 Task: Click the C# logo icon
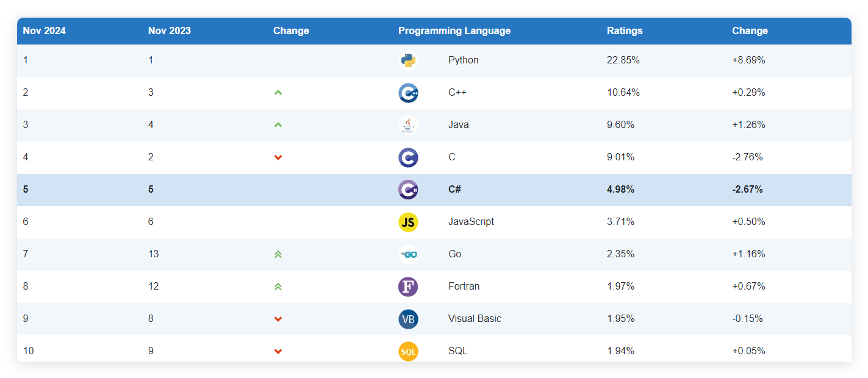coord(408,190)
